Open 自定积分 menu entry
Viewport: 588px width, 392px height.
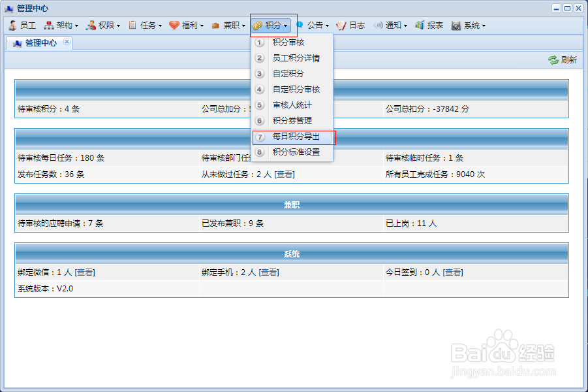(292, 74)
